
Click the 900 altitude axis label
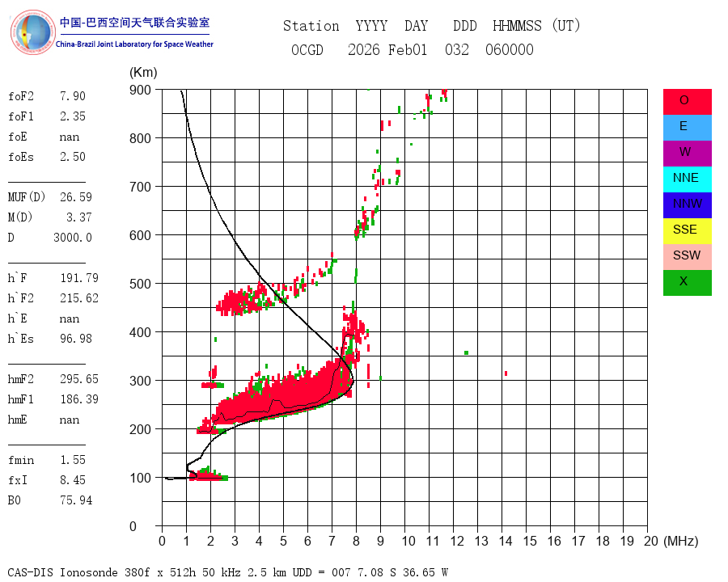point(140,90)
